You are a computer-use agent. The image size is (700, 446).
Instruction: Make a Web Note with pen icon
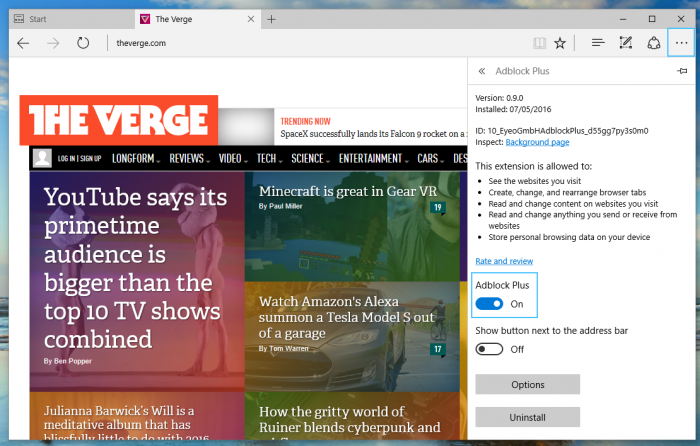pyautogui.click(x=626, y=43)
